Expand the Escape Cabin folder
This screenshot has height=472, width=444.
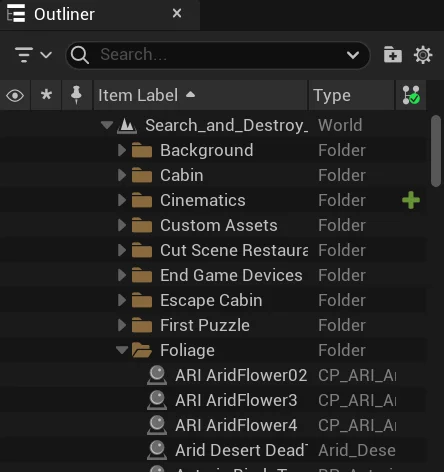[x=122, y=300]
